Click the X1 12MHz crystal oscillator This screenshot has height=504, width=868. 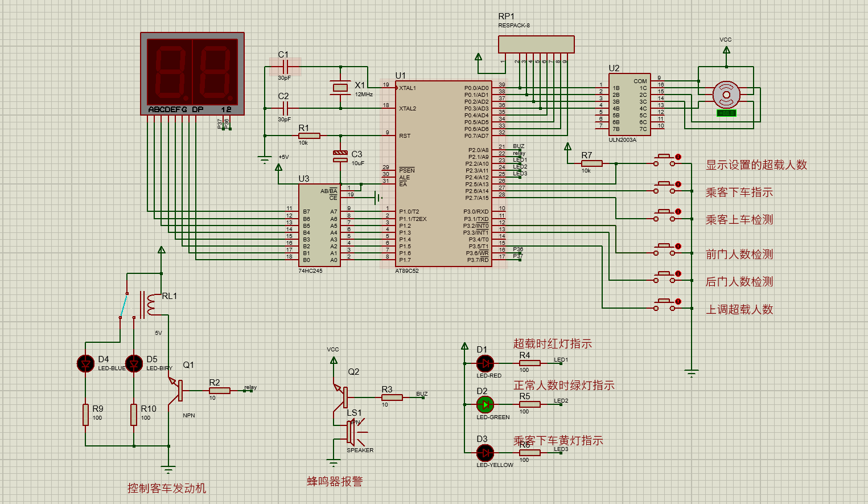(340, 87)
